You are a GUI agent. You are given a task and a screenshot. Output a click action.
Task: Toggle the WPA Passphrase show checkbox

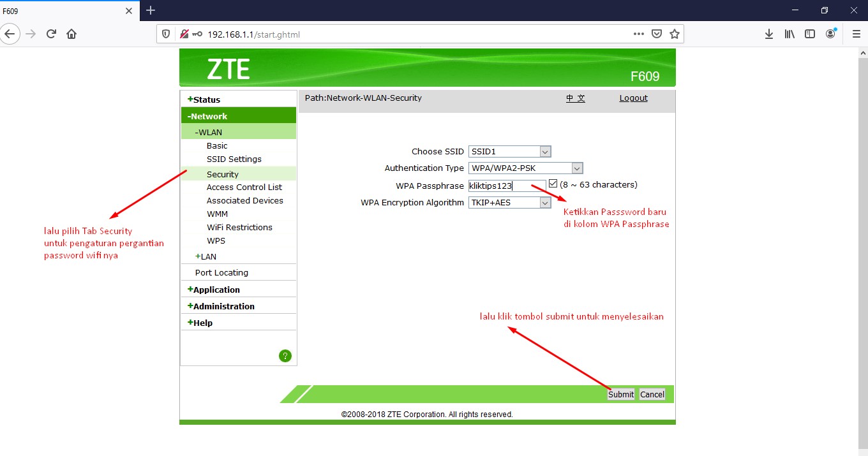pos(553,184)
